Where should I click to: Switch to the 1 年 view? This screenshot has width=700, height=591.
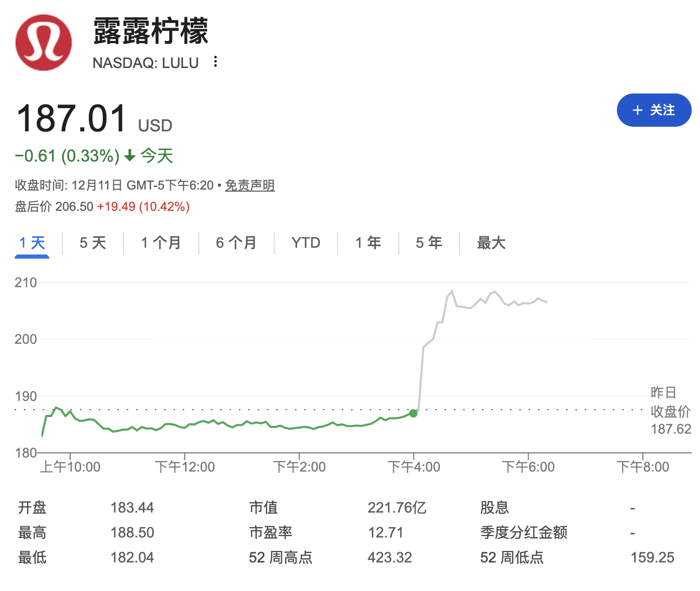click(x=368, y=243)
